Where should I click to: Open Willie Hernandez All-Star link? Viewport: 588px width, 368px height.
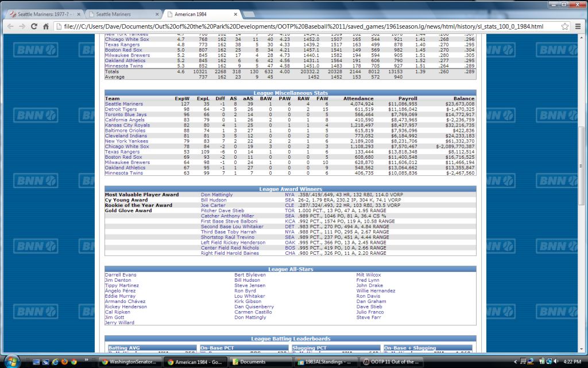point(376,290)
